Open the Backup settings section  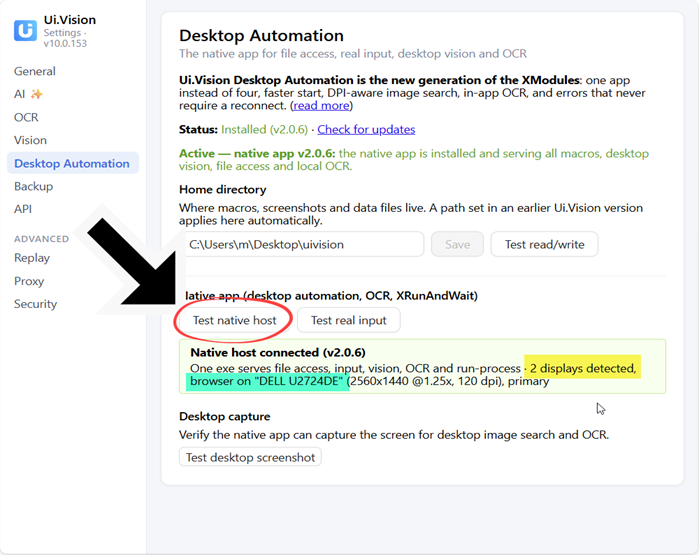click(33, 186)
